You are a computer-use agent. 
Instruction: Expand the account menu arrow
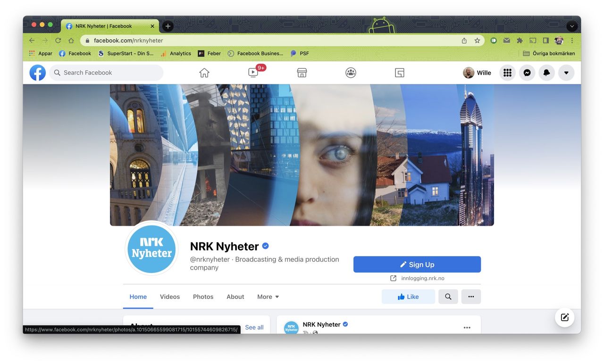(566, 73)
